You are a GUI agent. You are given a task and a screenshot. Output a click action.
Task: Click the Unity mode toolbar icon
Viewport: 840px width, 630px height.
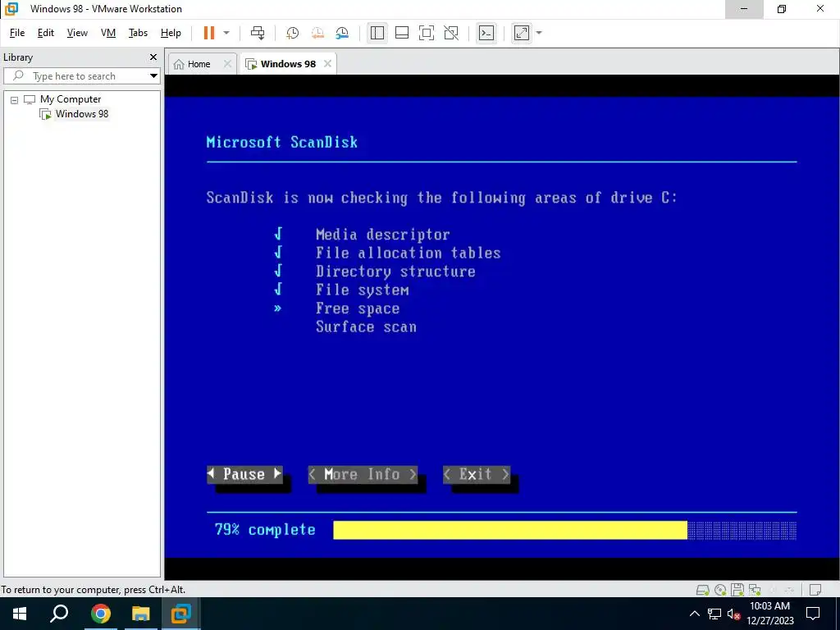coord(451,33)
